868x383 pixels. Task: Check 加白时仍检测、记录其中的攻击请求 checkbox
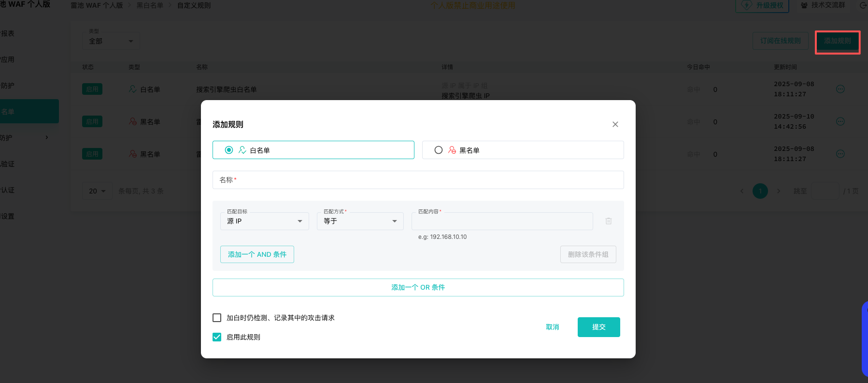coord(217,318)
